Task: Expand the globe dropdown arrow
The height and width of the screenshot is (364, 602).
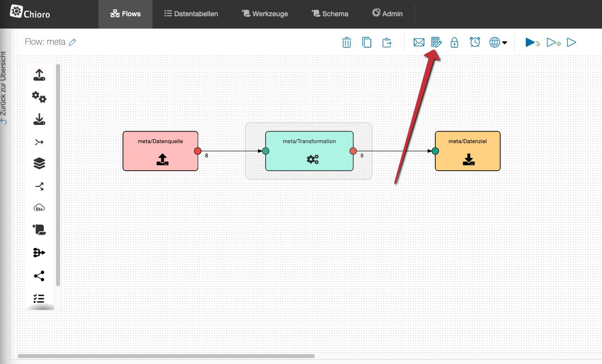Action: point(505,43)
